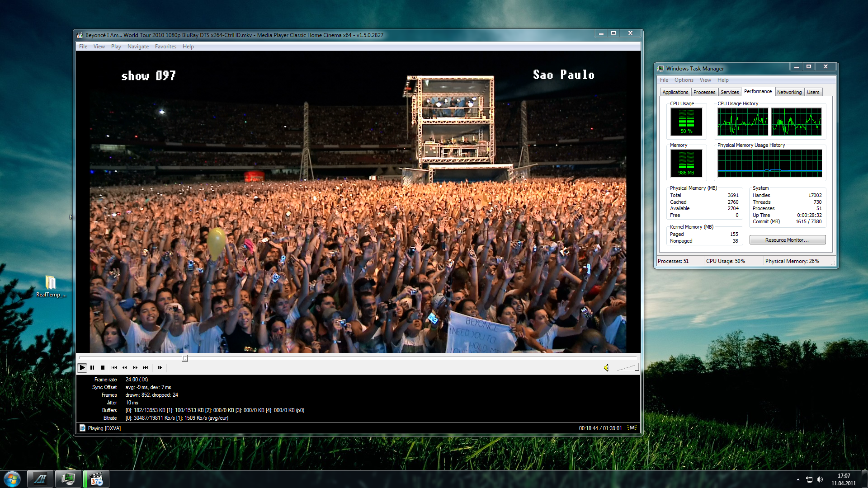Click the Up Time value 0:00:28:32
The width and height of the screenshot is (868, 488).
point(809,215)
